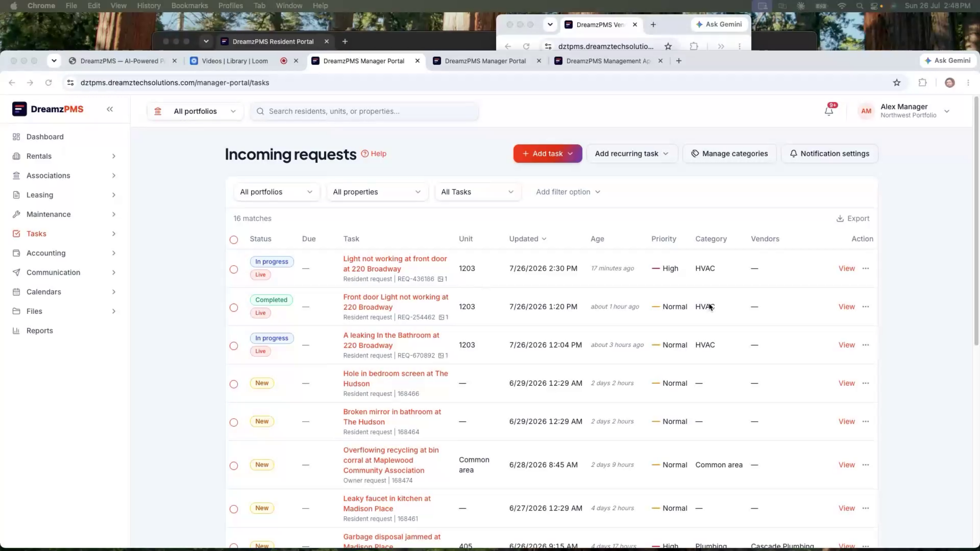The image size is (980, 551).
Task: Bookmark this page with the star icon
Action: [897, 82]
